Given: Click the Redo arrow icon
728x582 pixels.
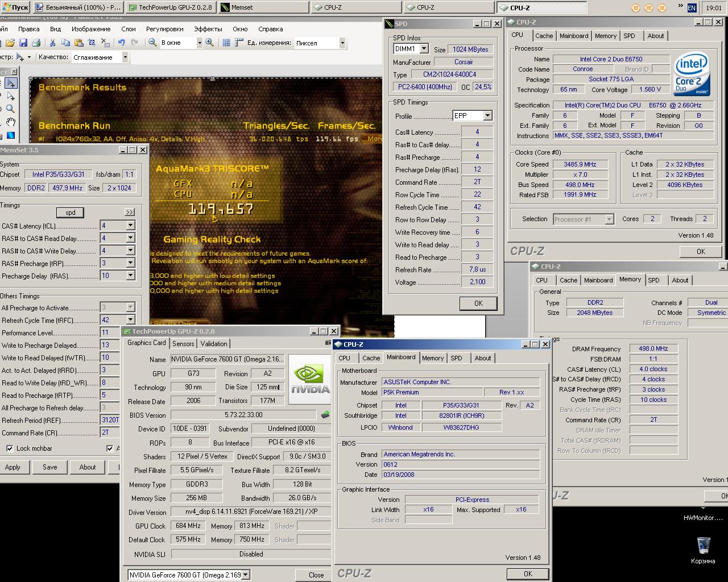Looking at the screenshot, I should [x=134, y=43].
